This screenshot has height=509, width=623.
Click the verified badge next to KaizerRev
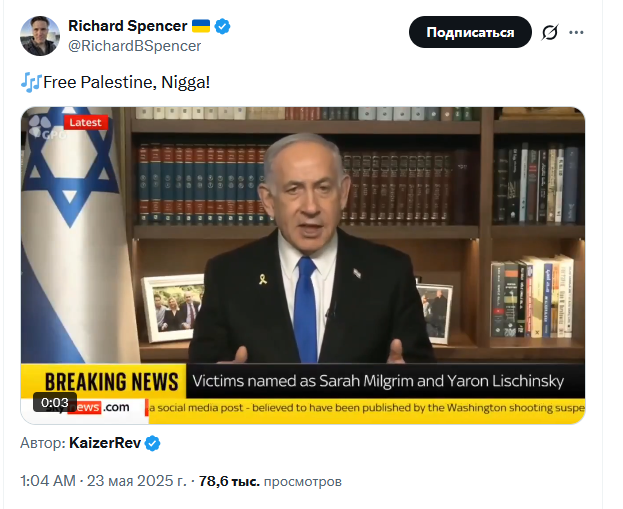tap(152, 443)
